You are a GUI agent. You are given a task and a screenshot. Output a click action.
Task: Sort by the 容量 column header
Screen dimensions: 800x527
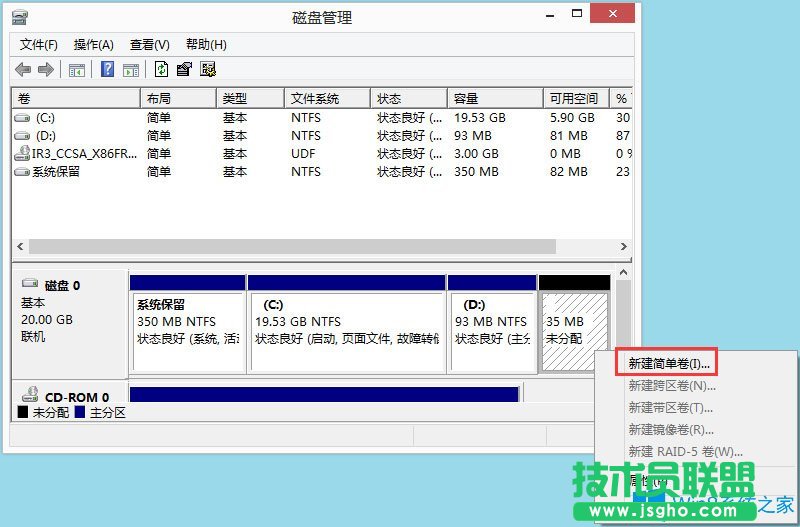(495, 98)
